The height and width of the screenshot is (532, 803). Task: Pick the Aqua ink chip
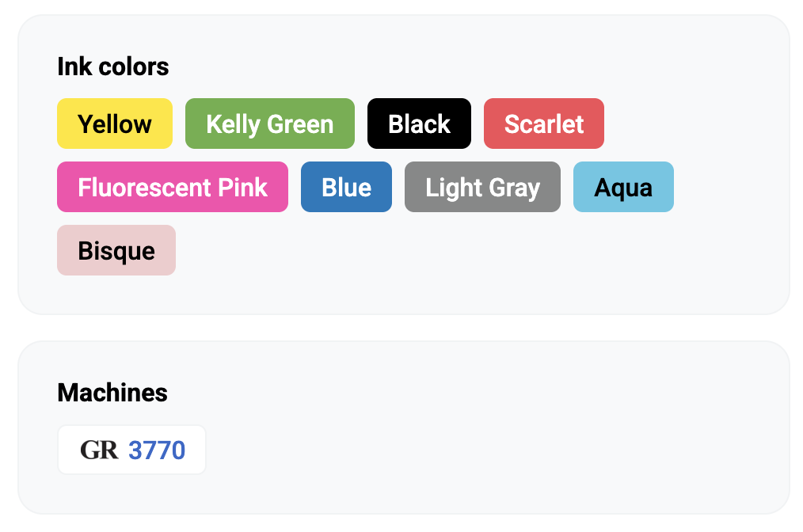click(x=623, y=187)
